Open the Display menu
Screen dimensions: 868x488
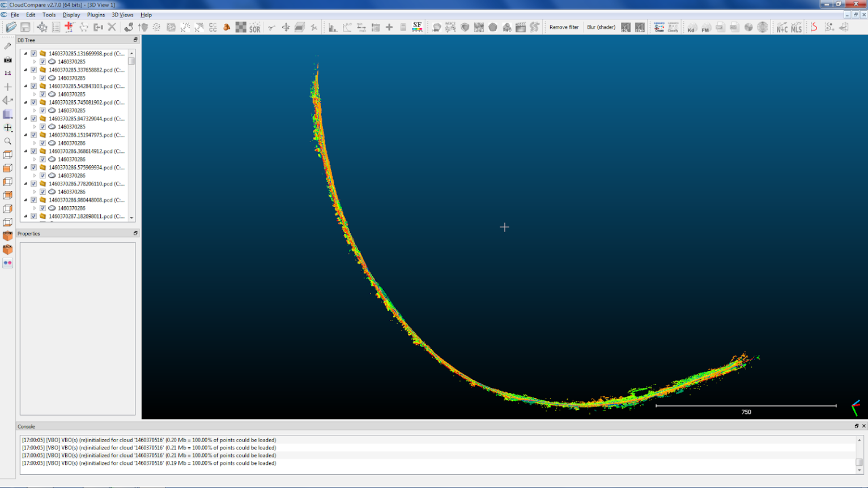click(71, 15)
